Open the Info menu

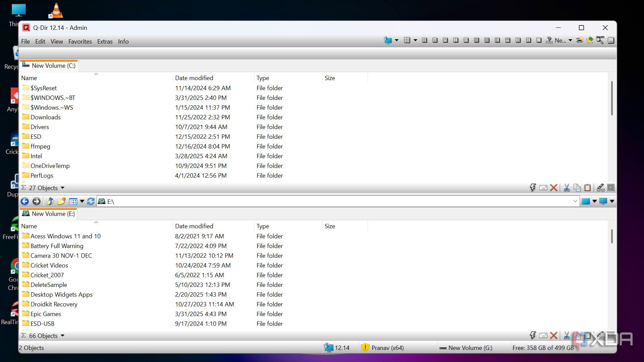click(x=123, y=42)
